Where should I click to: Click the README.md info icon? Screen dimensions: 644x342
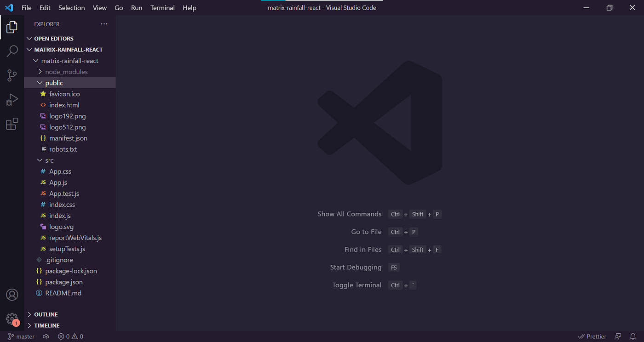(39, 293)
